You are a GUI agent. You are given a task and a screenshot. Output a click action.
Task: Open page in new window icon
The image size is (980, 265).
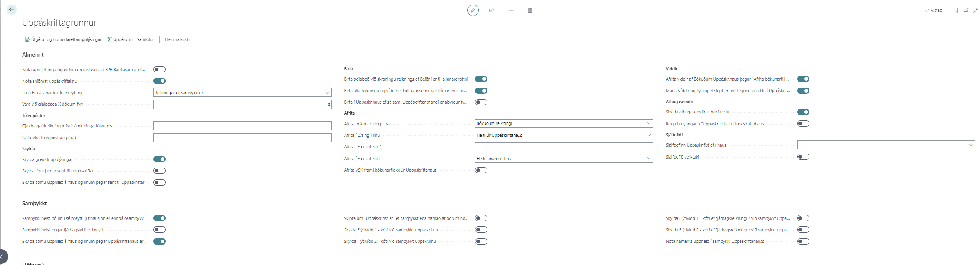coord(966,10)
